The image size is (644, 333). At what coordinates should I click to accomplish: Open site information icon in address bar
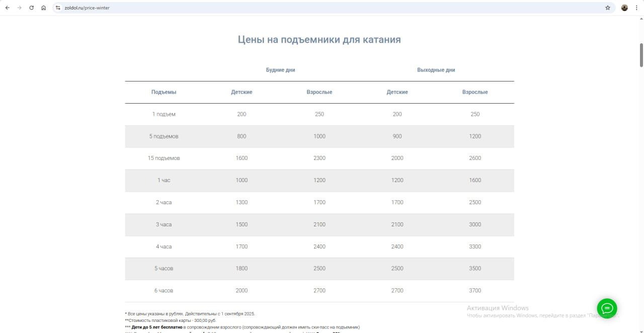pos(58,8)
